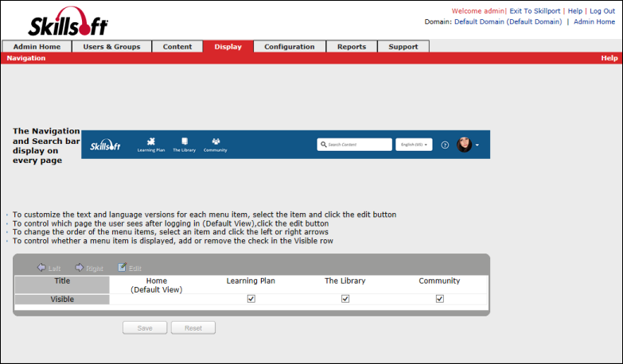Viewport: 623px width, 364px height.
Task: Click the Edit pencil icon button
Action: pyautogui.click(x=130, y=268)
